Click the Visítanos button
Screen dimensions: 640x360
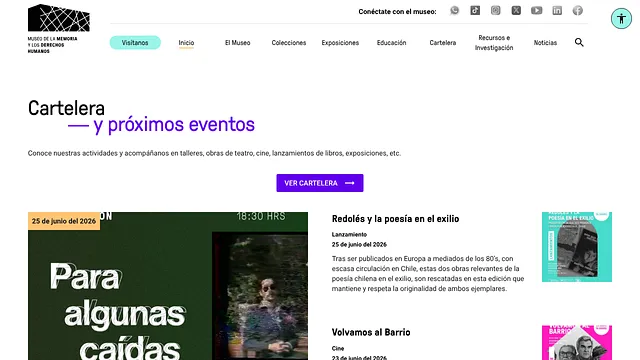coord(135,42)
